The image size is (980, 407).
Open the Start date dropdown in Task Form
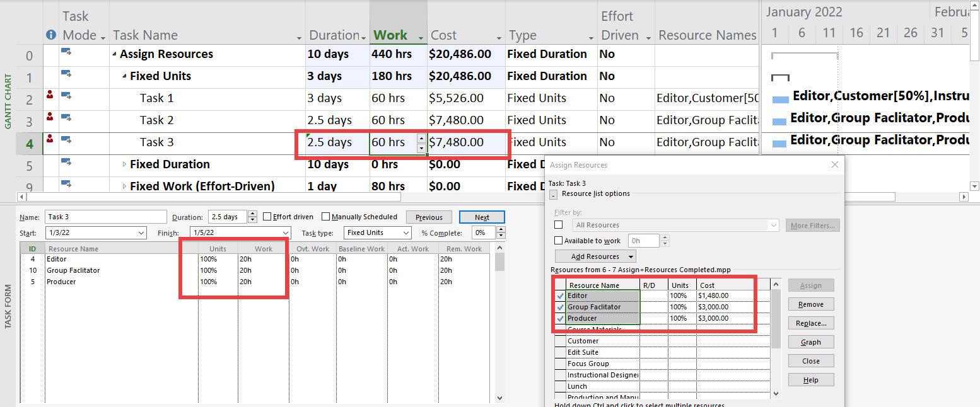pos(141,233)
